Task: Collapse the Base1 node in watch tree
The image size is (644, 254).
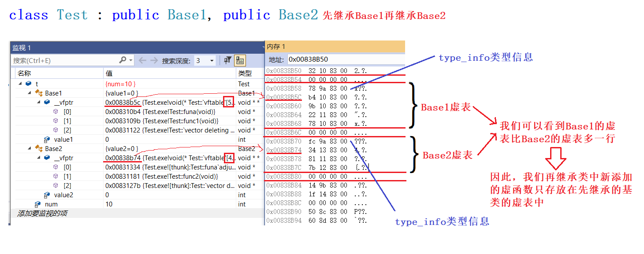Action: coord(29,93)
